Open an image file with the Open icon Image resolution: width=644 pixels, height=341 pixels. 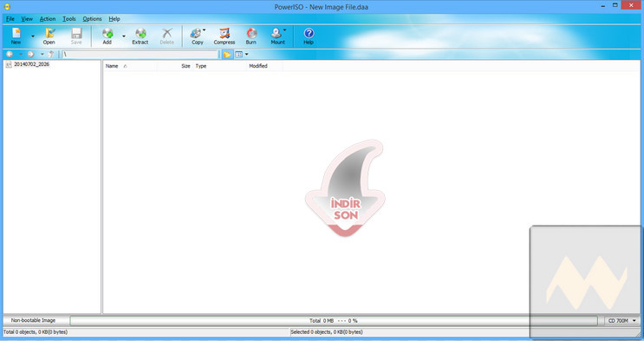pos(49,36)
